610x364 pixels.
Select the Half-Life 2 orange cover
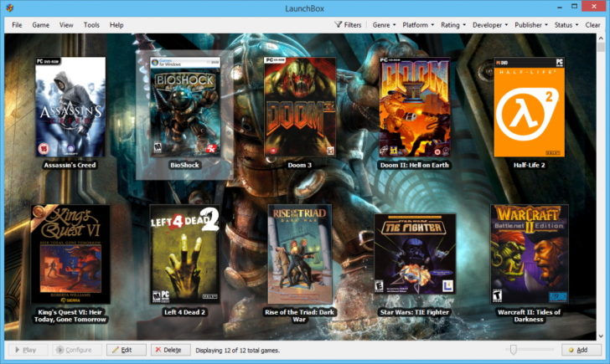(x=529, y=107)
